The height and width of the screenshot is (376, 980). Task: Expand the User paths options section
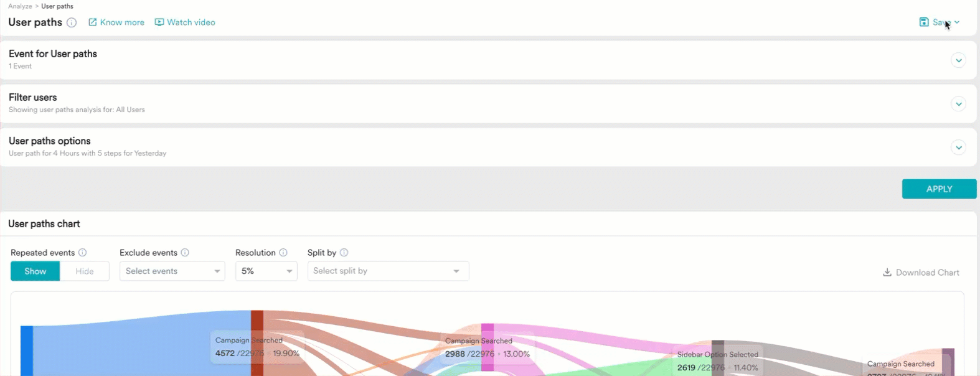(x=958, y=148)
